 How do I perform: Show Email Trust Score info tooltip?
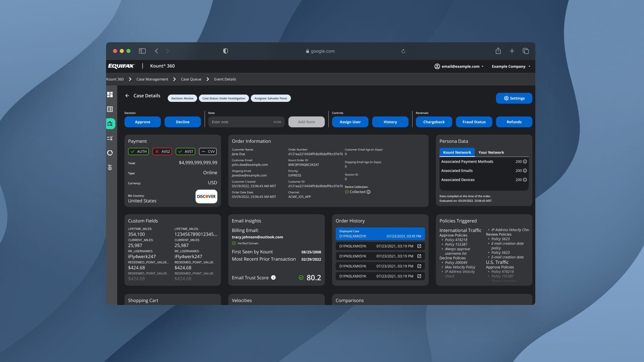[273, 278]
